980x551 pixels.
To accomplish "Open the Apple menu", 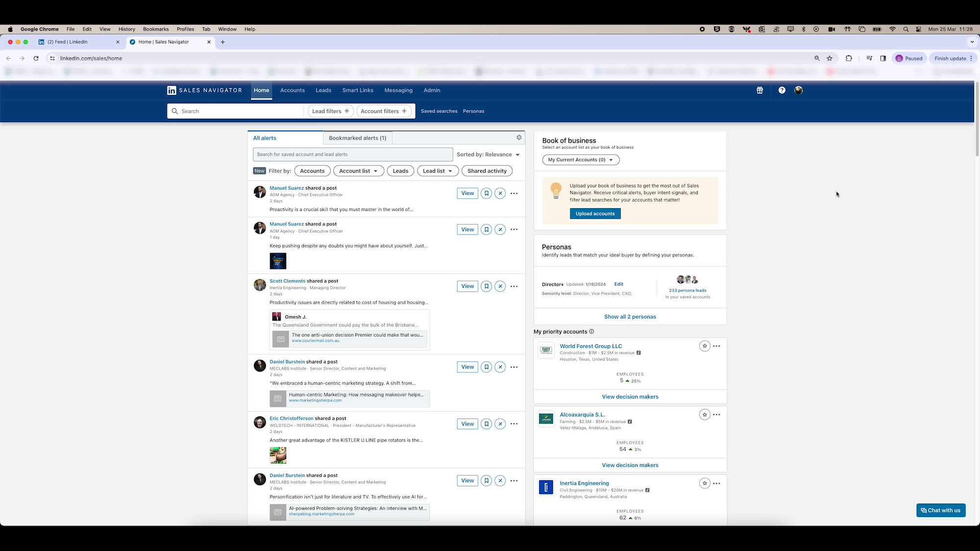I will [x=10, y=29].
